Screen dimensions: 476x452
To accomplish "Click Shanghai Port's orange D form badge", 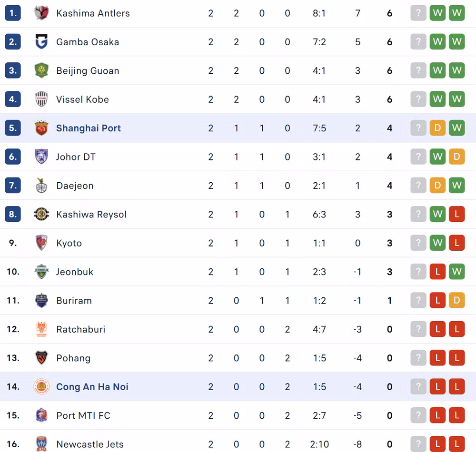I will tap(437, 128).
